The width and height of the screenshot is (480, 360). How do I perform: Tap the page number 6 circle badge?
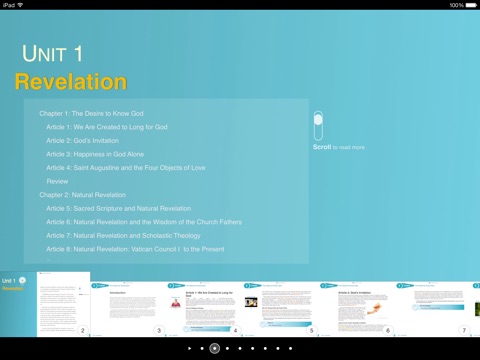[x=388, y=330]
